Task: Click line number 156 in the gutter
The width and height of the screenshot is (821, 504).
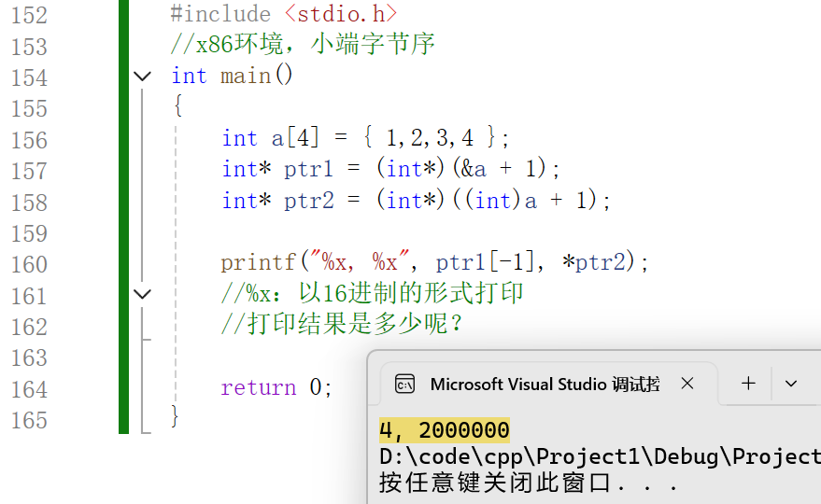Action: pyautogui.click(x=29, y=140)
